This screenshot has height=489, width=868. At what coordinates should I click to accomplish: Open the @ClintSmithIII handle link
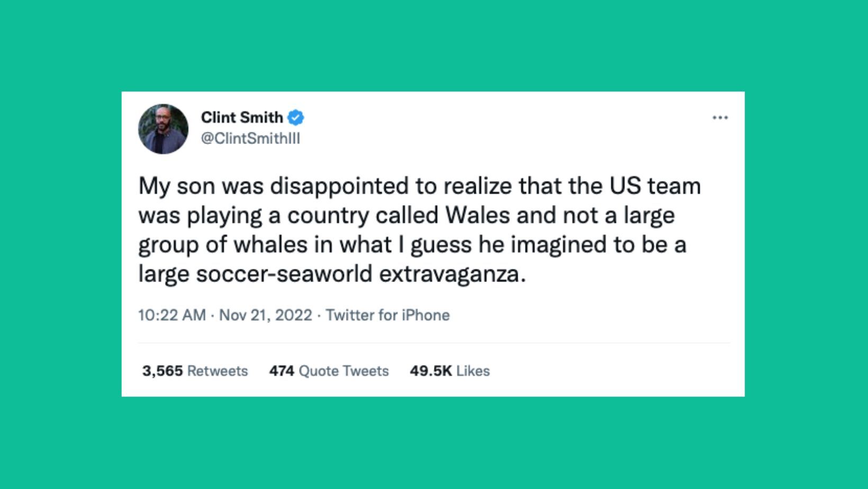point(250,138)
